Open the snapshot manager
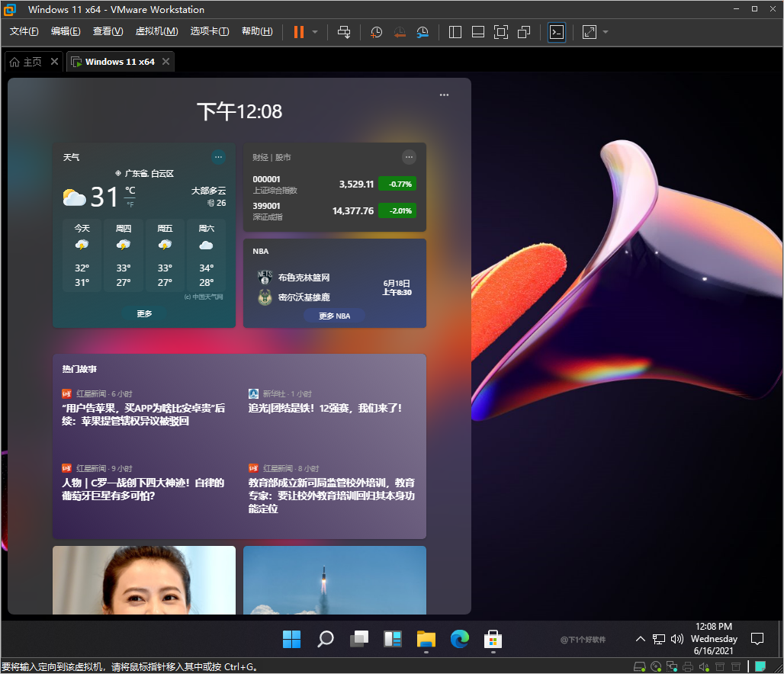784x674 pixels. (x=423, y=32)
